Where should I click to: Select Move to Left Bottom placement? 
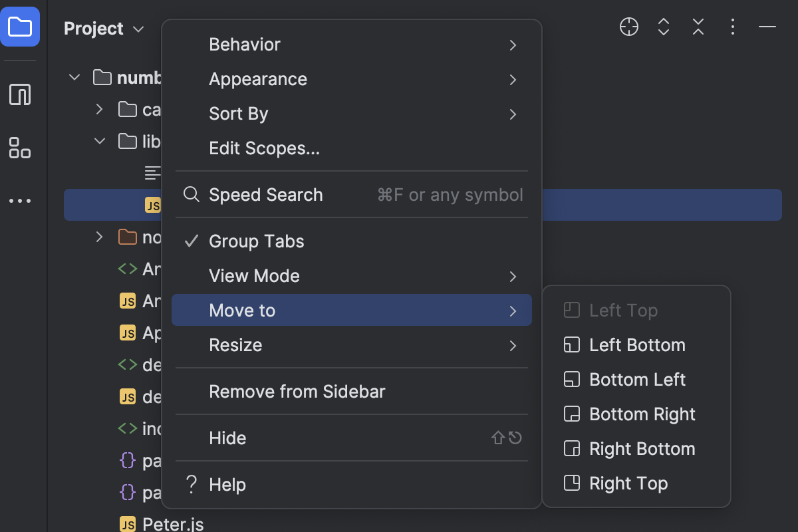pyautogui.click(x=636, y=345)
